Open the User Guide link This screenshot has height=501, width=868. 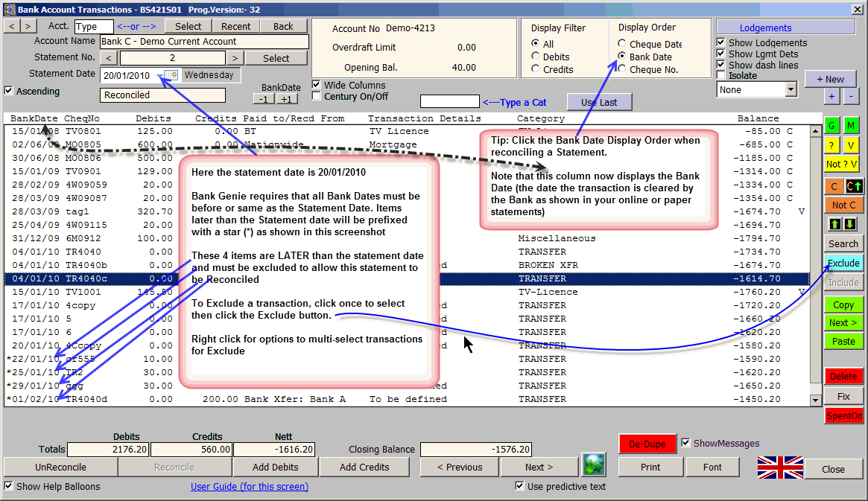coord(250,487)
